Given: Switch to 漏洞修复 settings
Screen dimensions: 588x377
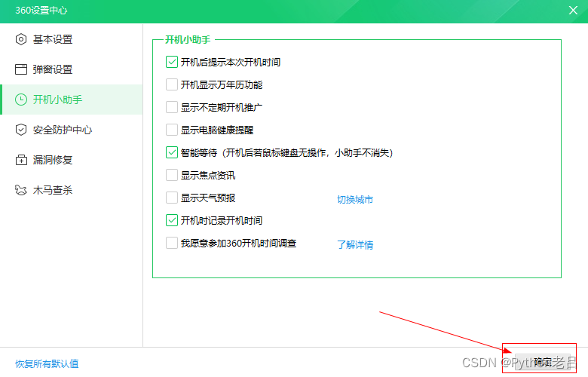Looking at the screenshot, I should pos(72,160).
